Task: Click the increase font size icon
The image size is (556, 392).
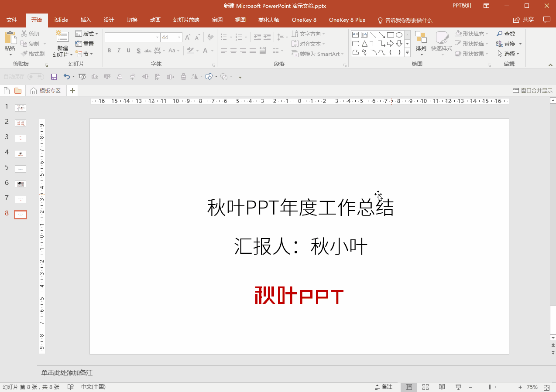Action: [x=188, y=37]
